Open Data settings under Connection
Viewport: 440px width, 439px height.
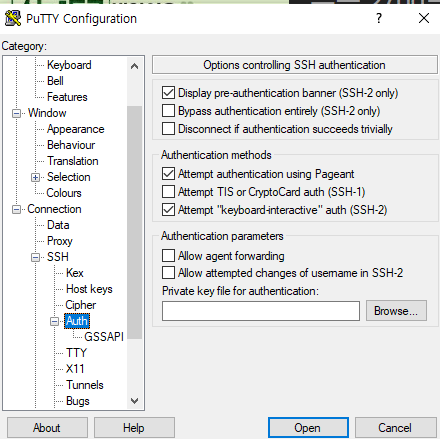pyautogui.click(x=58, y=225)
